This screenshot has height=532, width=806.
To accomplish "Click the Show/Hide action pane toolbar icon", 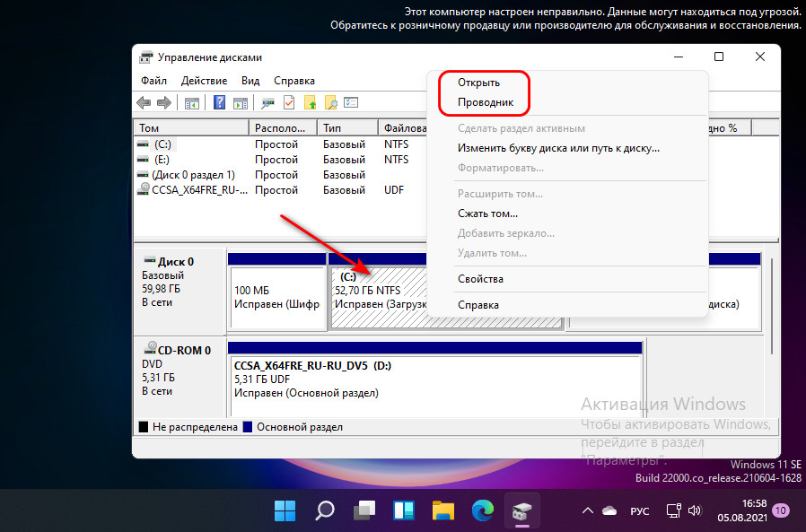I will point(240,102).
